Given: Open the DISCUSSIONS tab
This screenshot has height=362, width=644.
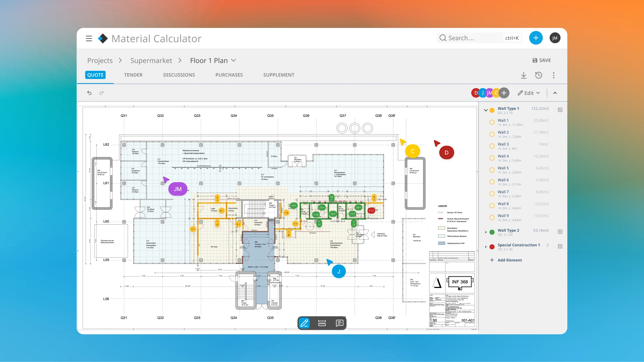Looking at the screenshot, I should coord(179,75).
